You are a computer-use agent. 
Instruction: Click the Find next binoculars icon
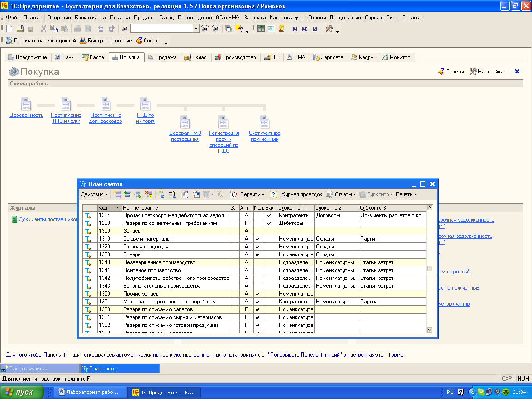tap(205, 29)
